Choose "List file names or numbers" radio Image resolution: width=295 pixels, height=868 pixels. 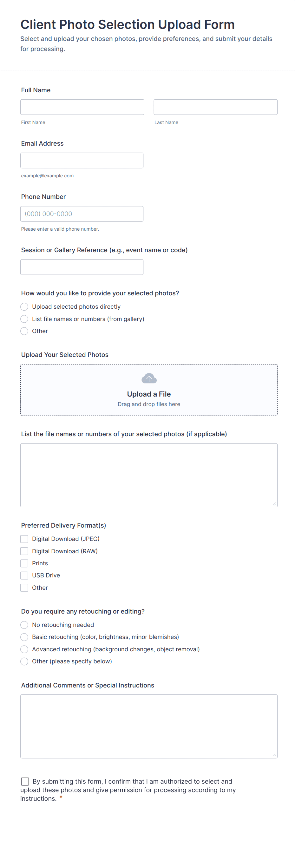24,319
